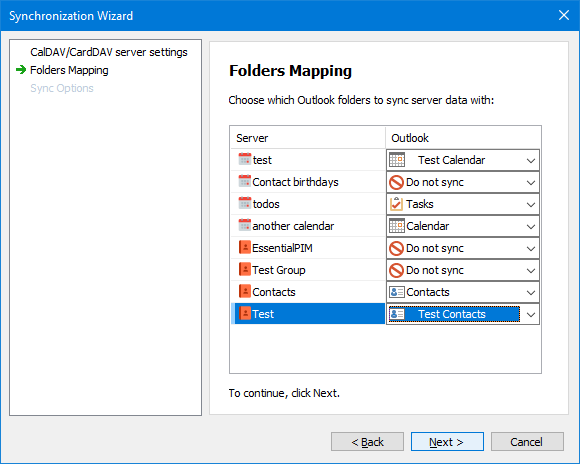Open the 'Test Calendar' dropdown arrow
Image resolution: width=580 pixels, height=464 pixels.
[531, 161]
